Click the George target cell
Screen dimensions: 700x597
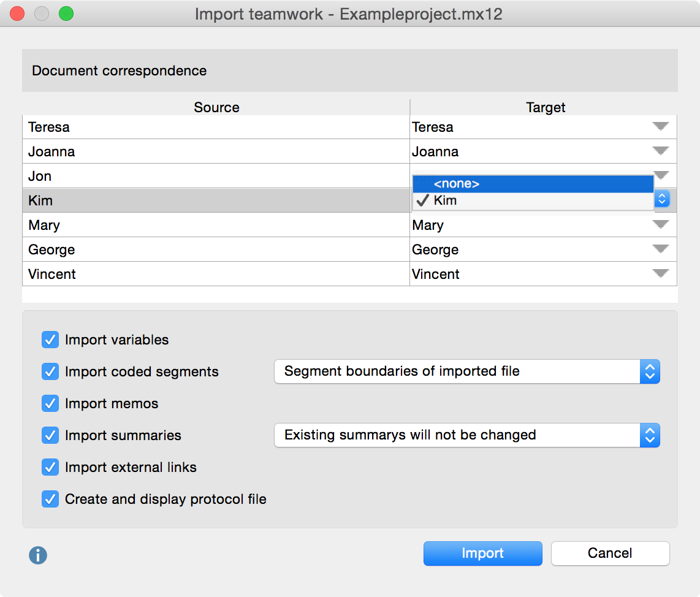coord(543,249)
